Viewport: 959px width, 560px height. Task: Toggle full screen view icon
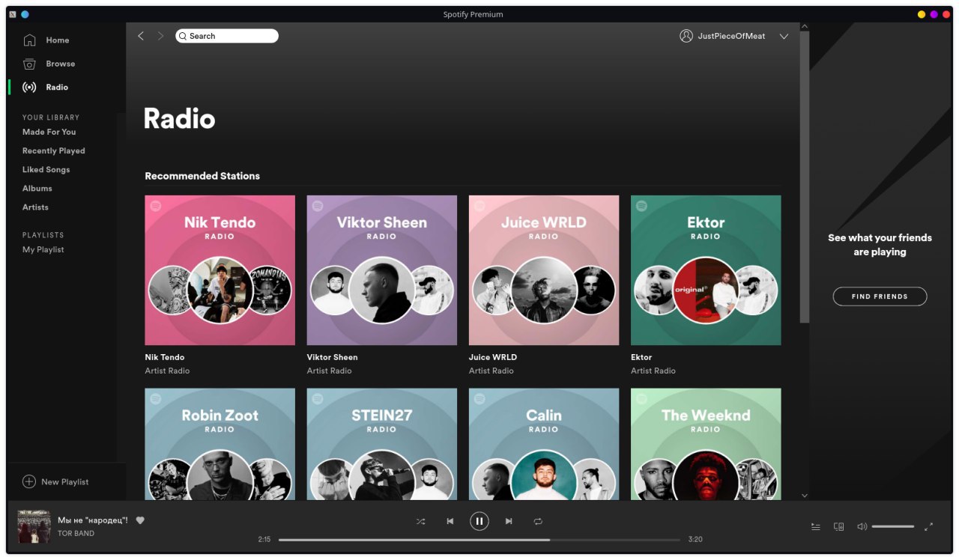[x=929, y=527]
